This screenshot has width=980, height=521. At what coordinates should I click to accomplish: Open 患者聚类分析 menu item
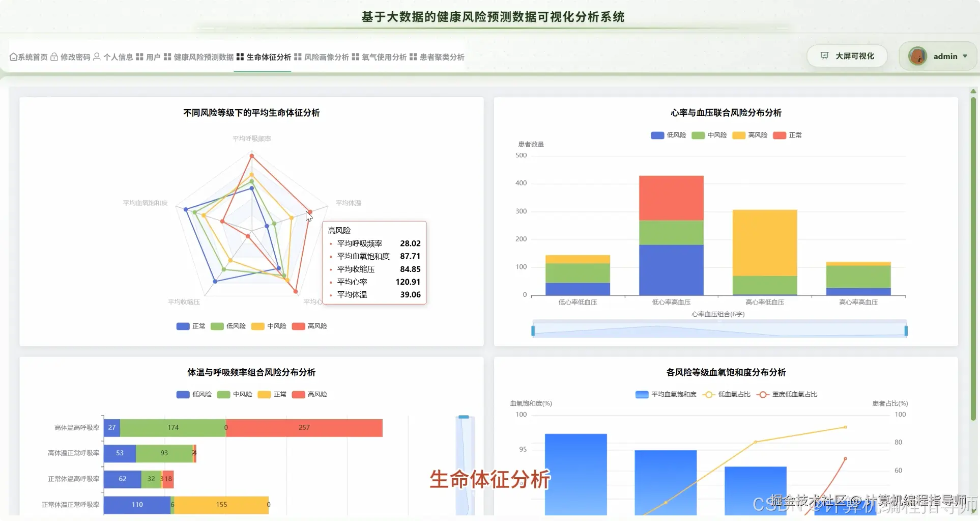coord(442,57)
